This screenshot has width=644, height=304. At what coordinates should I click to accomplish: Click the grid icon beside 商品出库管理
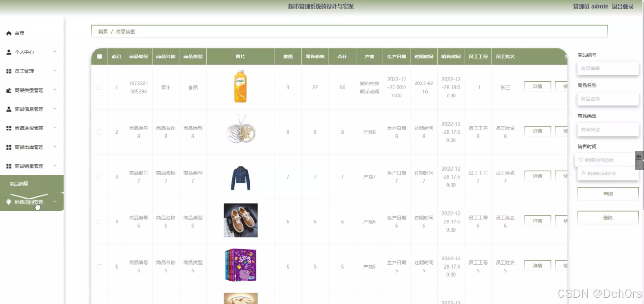pos(9,147)
